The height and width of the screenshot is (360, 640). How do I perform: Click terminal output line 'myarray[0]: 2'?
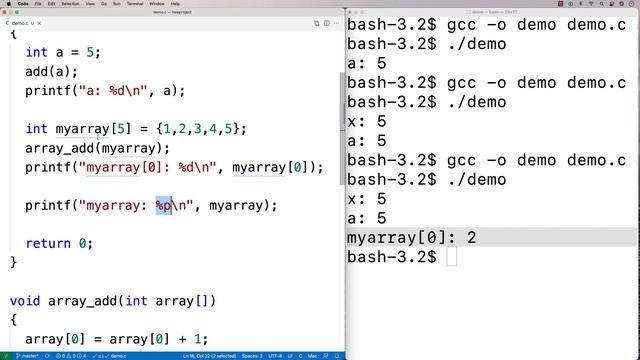[x=412, y=238]
